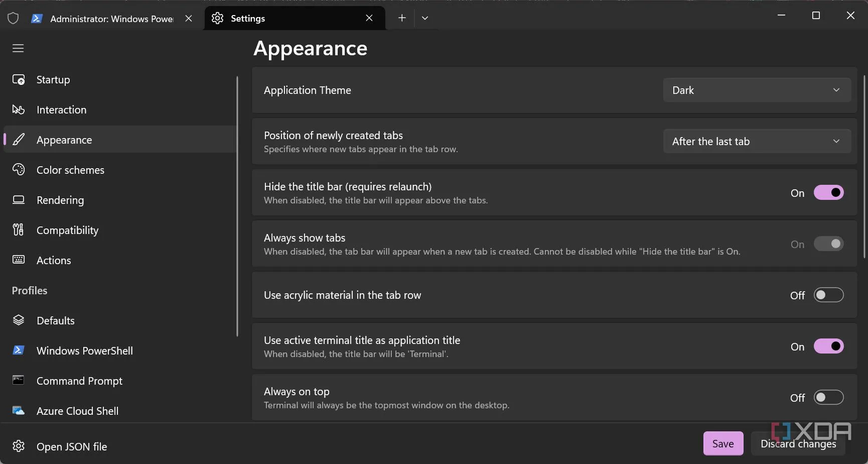Open the Application Theme dropdown

(x=757, y=90)
